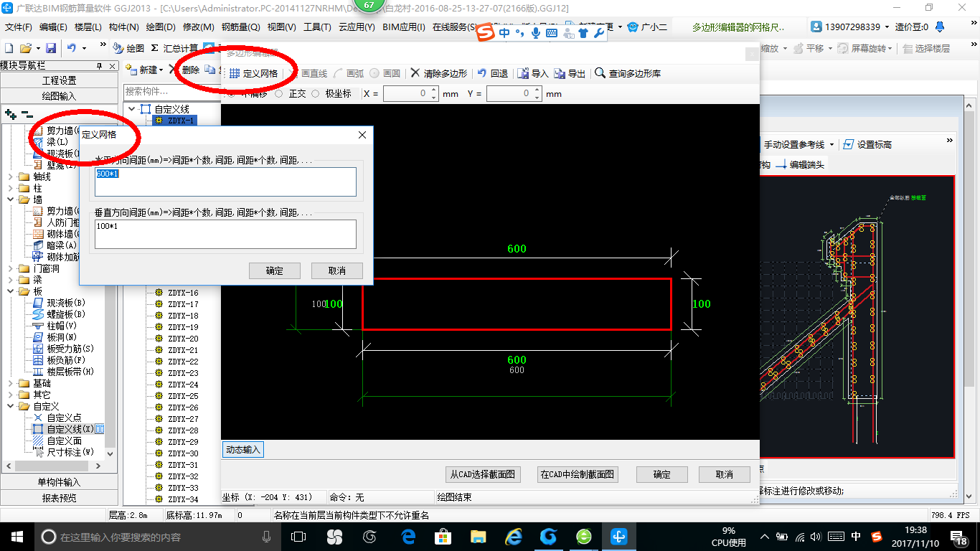Viewport: 980px width, 551px height.
Task: Click the 清除多边形 clear polygon tool
Action: (439, 74)
